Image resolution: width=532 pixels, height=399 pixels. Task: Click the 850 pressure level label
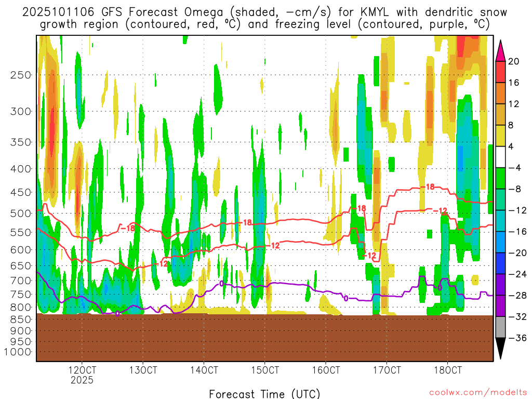click(x=21, y=320)
